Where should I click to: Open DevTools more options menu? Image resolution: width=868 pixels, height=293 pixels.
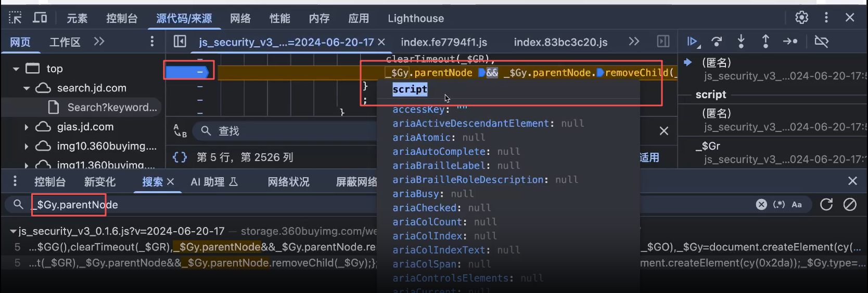pyautogui.click(x=826, y=18)
